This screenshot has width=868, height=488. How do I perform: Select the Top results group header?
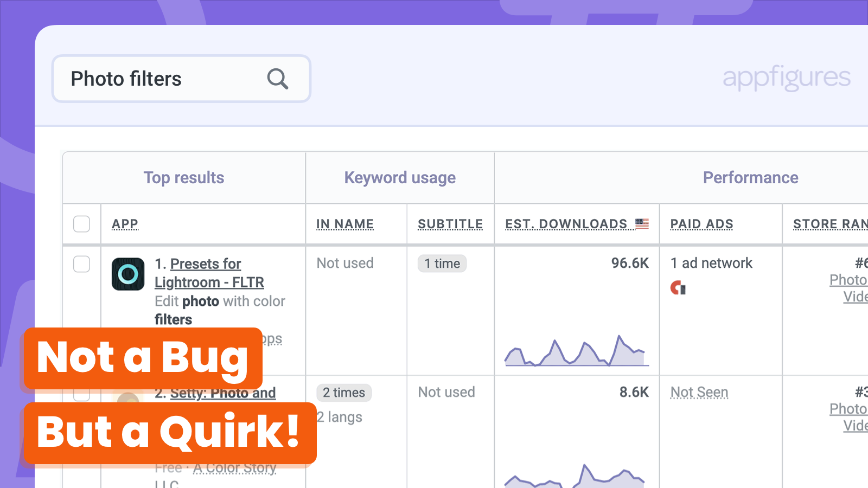click(184, 178)
